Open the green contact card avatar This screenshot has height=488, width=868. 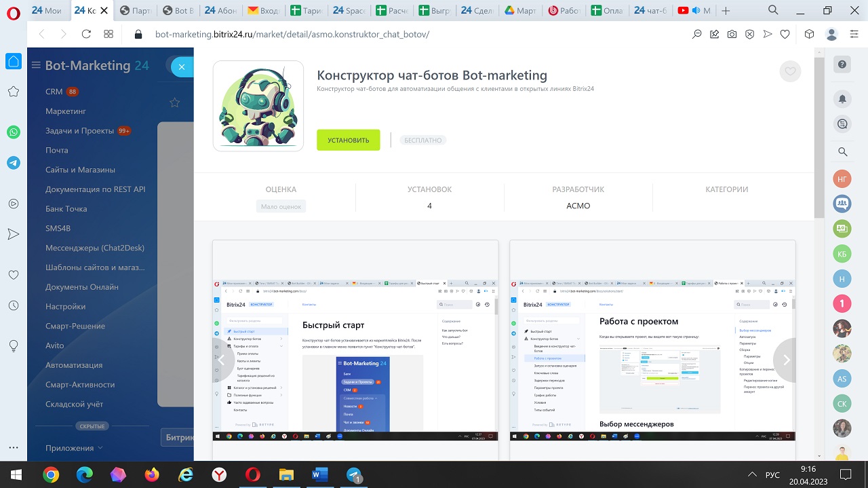click(x=842, y=228)
